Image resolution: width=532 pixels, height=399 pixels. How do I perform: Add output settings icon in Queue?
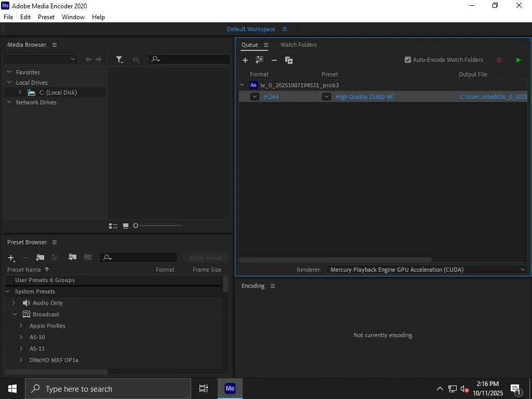[x=260, y=60]
